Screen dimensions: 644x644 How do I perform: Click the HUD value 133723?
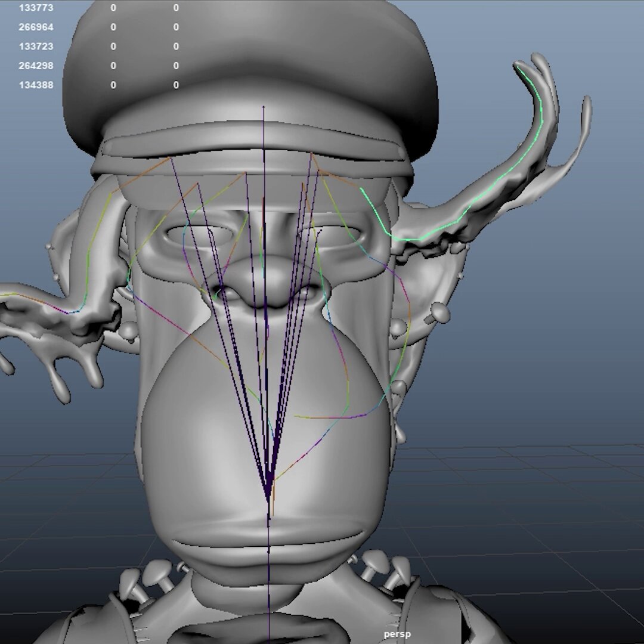pos(36,47)
